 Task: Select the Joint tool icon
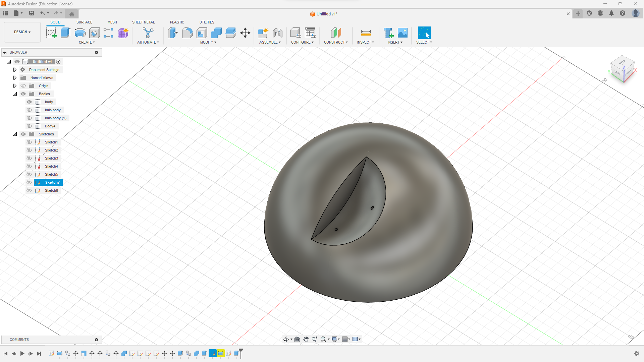(277, 33)
